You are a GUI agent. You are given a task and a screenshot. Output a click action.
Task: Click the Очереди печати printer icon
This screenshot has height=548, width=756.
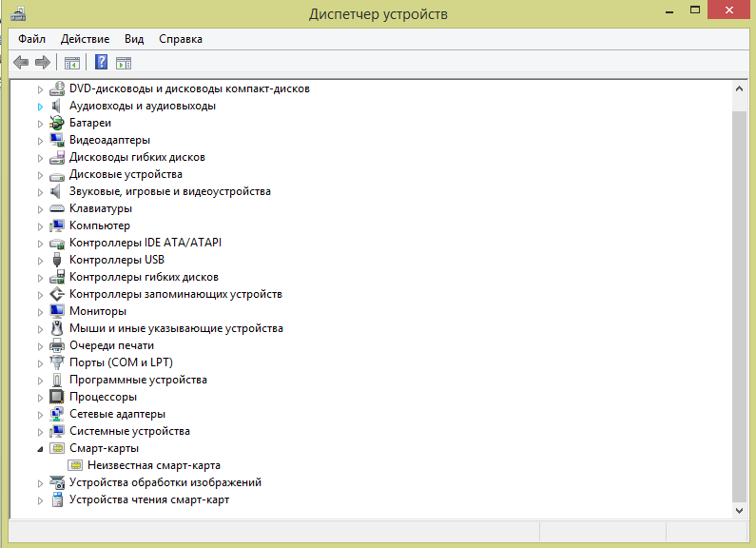pos(57,345)
